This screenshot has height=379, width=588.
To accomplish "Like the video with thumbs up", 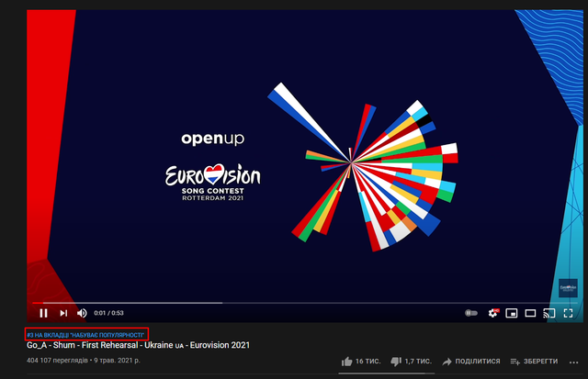I will click(x=361, y=362).
